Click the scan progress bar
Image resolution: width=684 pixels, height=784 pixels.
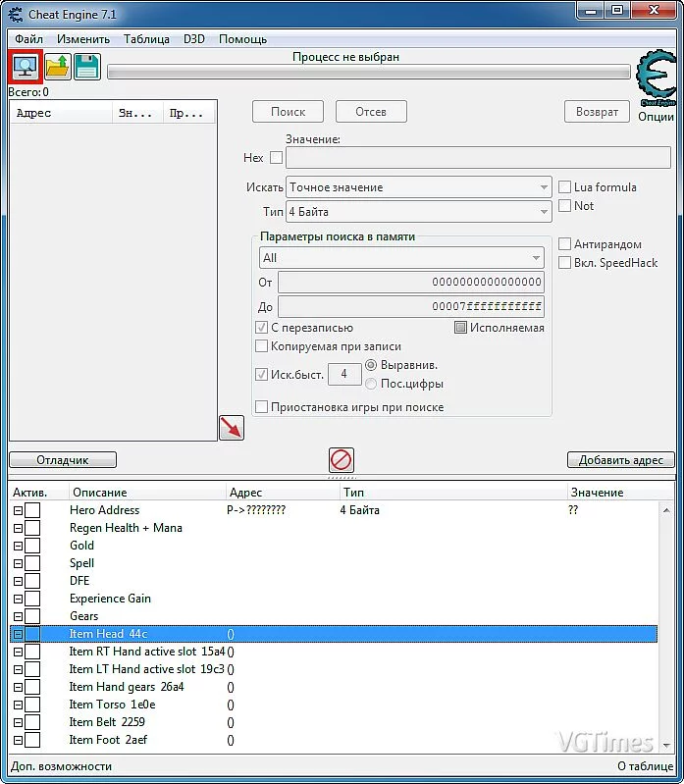click(x=369, y=72)
